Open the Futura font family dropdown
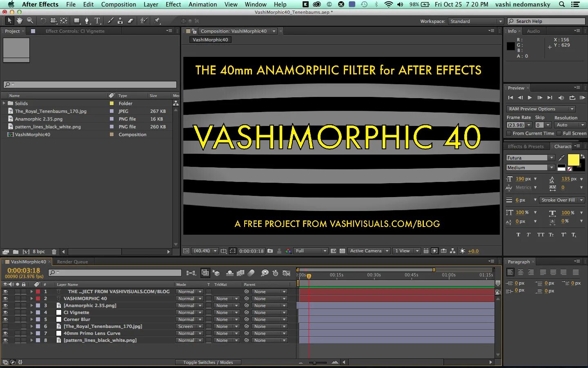The width and height of the screenshot is (588, 368). pyautogui.click(x=530, y=158)
